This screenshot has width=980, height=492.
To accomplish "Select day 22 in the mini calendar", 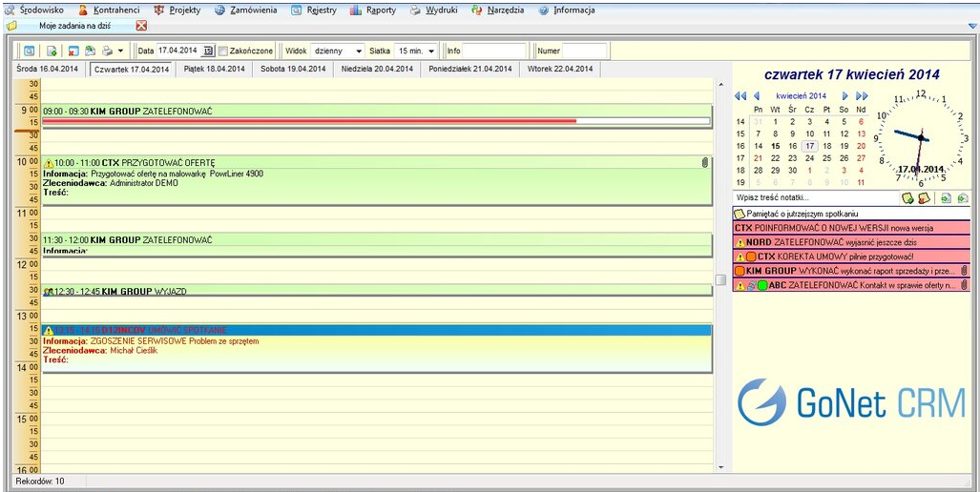I will [x=775, y=158].
